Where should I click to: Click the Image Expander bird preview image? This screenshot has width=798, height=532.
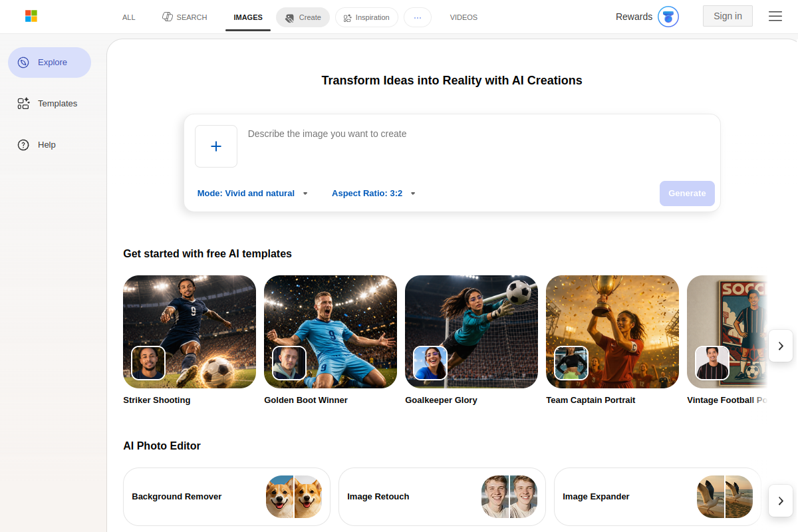click(725, 497)
